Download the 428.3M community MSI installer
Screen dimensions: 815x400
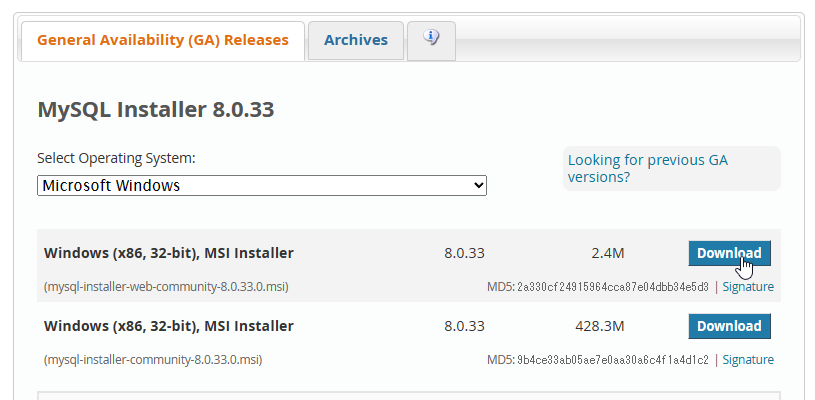click(729, 326)
